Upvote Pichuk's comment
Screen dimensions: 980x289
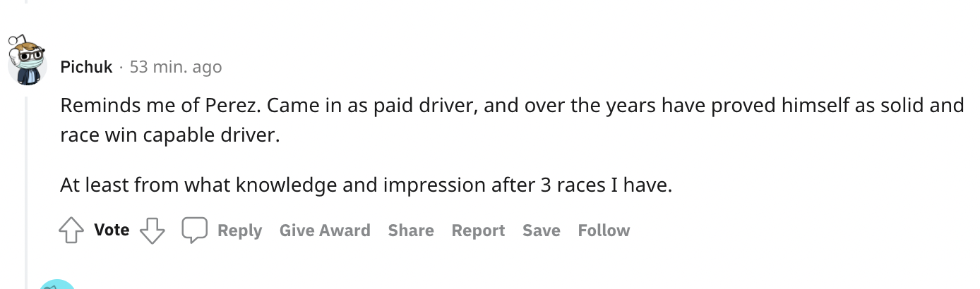(71, 230)
